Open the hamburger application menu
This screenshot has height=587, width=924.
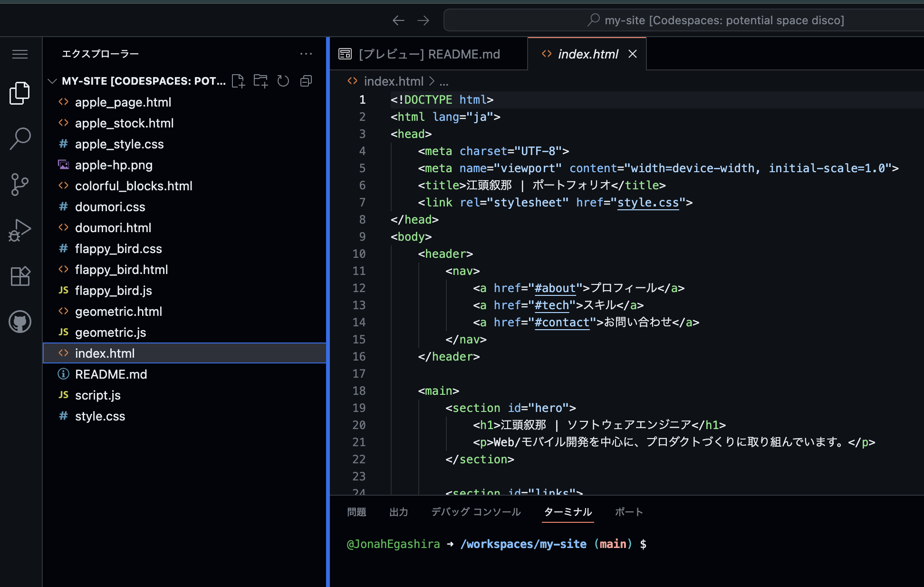20,54
